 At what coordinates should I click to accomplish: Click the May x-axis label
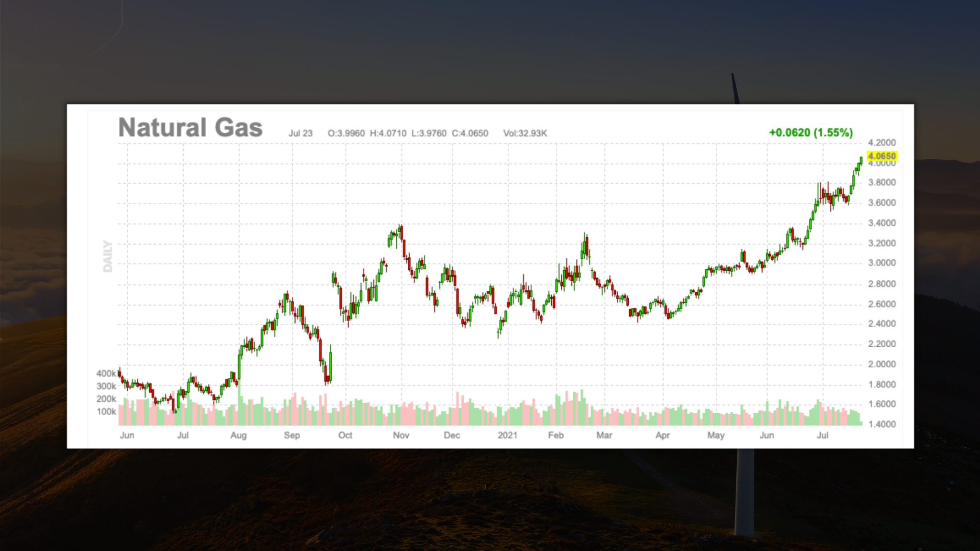click(716, 435)
